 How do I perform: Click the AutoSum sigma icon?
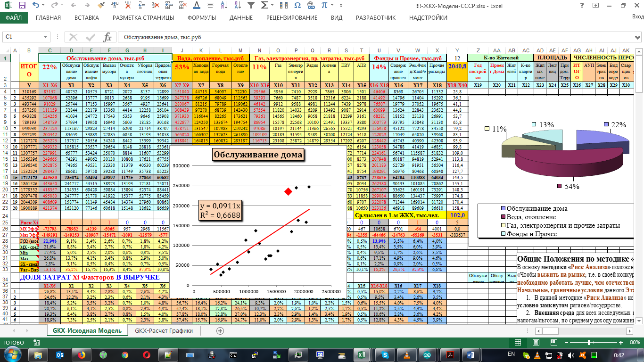[264, 6]
